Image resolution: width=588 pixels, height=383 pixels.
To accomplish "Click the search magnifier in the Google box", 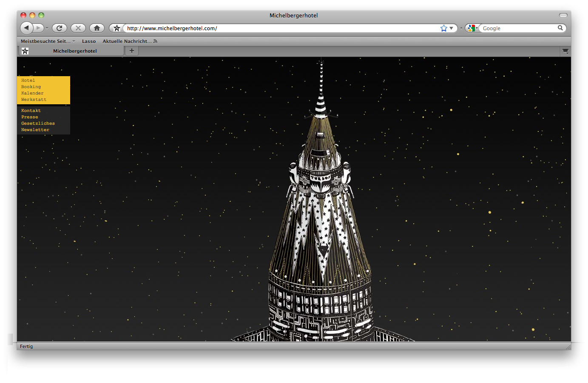I will click(x=560, y=28).
